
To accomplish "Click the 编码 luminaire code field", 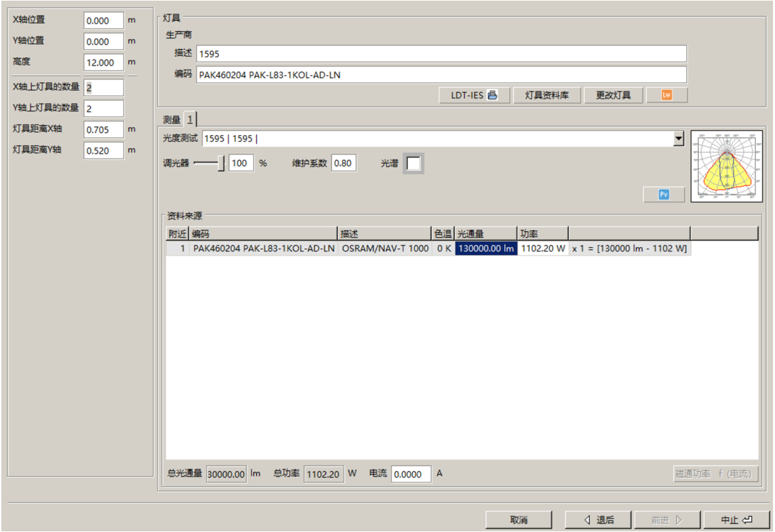I will point(440,75).
